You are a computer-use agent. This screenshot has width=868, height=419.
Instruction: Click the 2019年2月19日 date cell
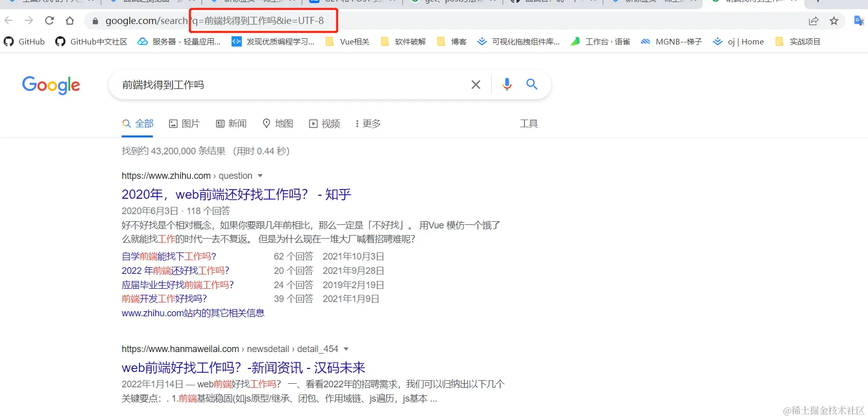(353, 285)
